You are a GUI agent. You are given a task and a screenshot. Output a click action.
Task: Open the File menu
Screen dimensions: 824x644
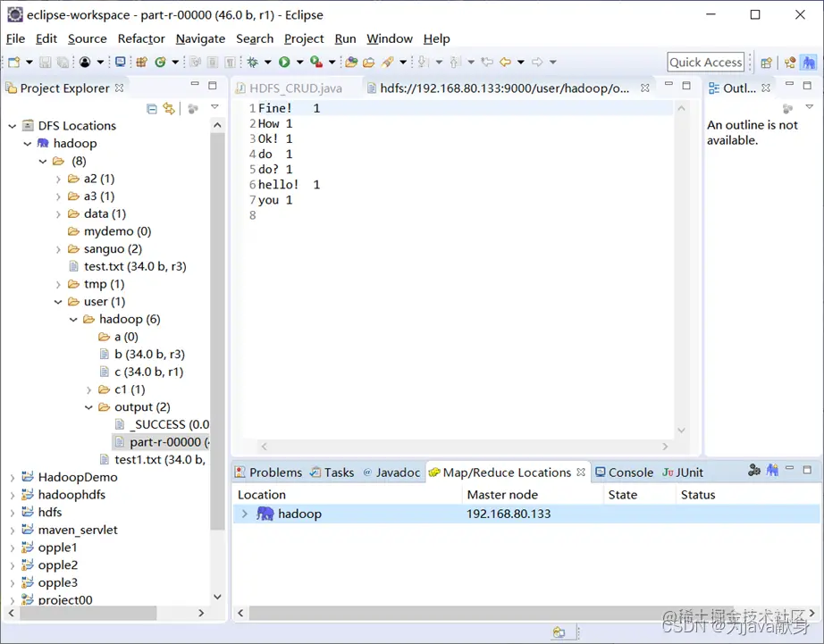[15, 39]
